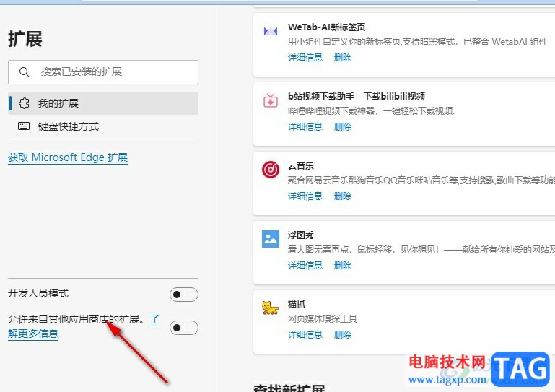Open 我的扩展 section
Screen dimensions: 555x392
pyautogui.click(x=103, y=103)
